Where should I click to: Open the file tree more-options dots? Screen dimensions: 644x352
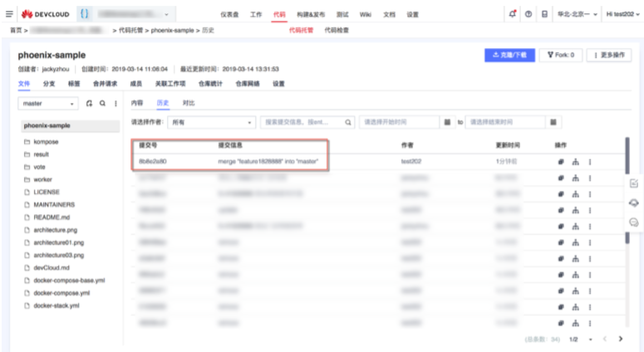pyautogui.click(x=116, y=104)
